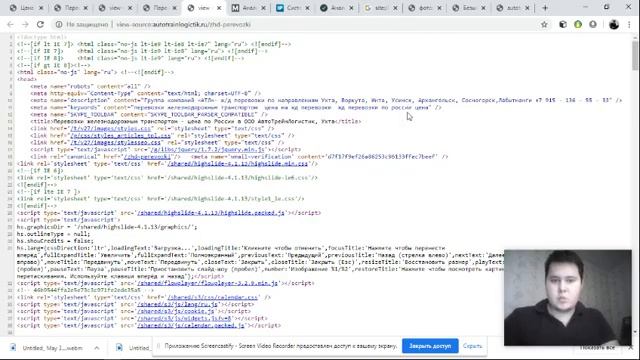Click 'hs.showCredits = false;' code line

tap(55, 241)
